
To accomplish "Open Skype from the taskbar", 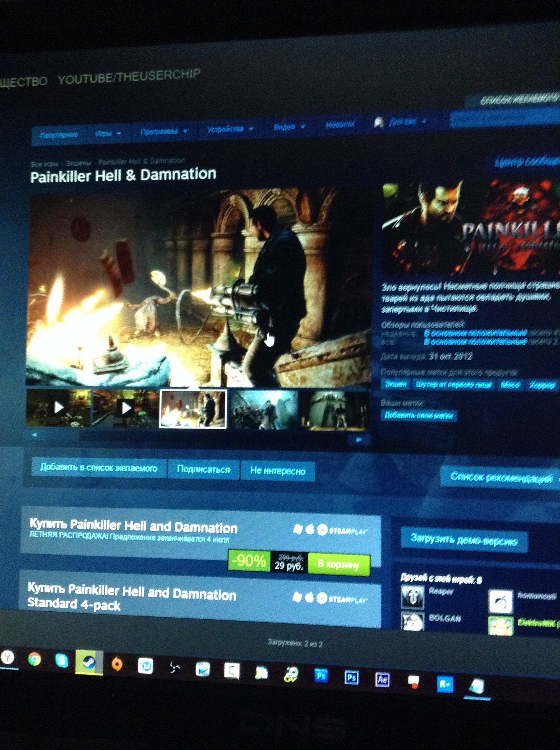I will 62,660.
